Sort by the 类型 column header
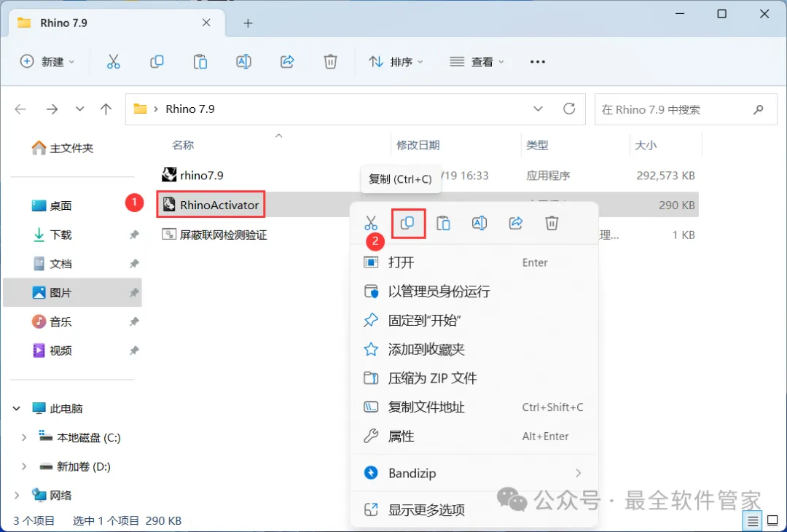 click(x=537, y=145)
